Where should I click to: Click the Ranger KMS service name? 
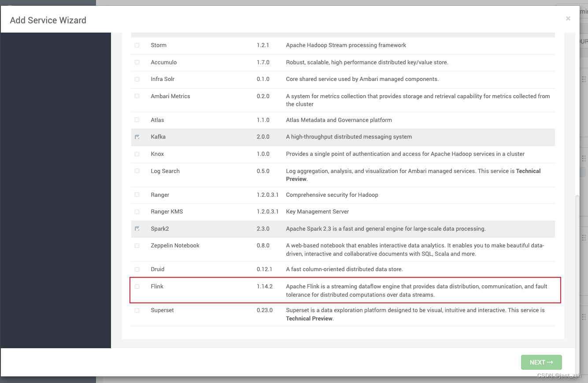point(166,211)
